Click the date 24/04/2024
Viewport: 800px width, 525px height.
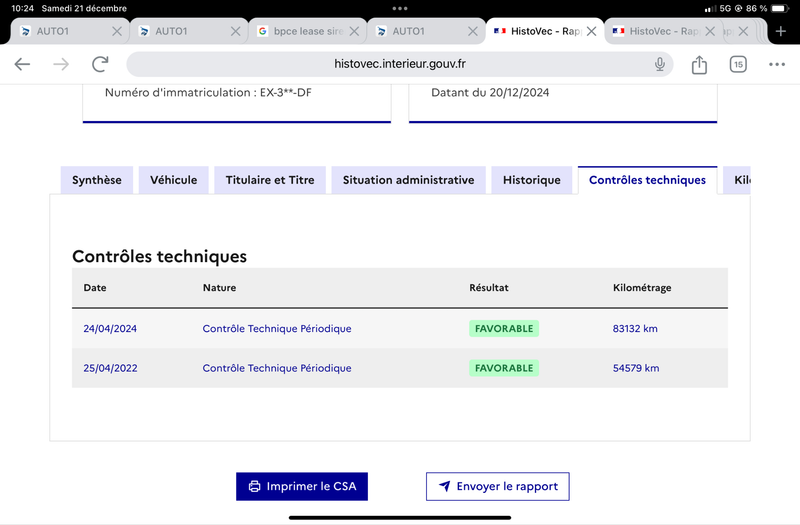tap(110, 329)
